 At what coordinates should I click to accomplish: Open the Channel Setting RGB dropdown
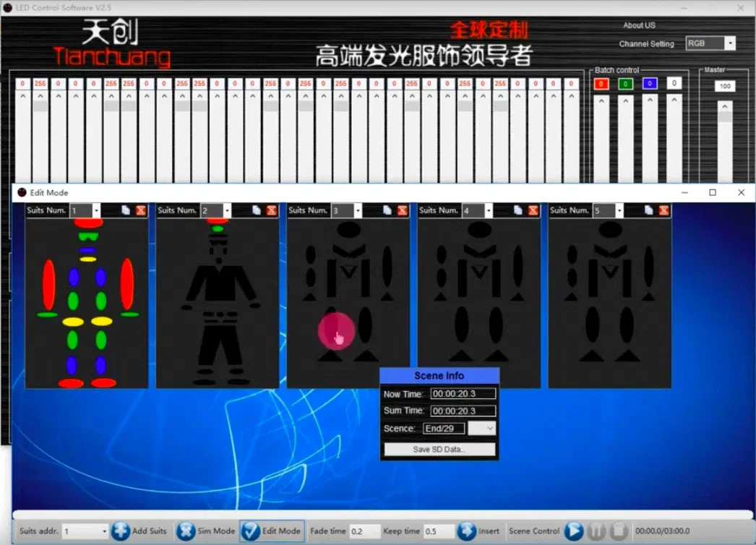[x=731, y=43]
